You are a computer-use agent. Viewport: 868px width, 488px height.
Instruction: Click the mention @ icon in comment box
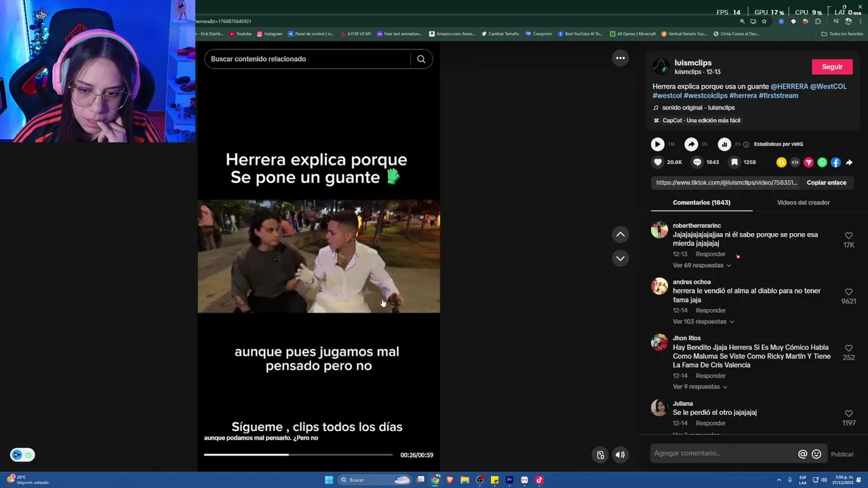(x=802, y=454)
